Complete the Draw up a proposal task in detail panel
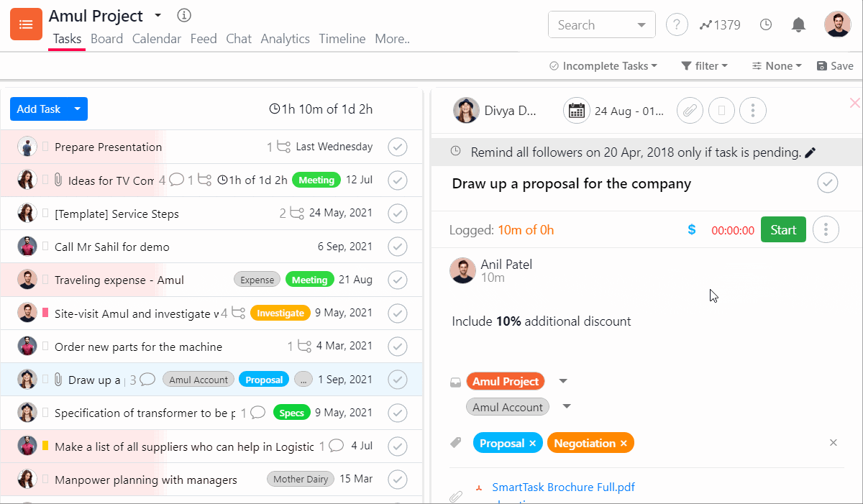Viewport: 863px width, 504px height. pyautogui.click(x=827, y=183)
